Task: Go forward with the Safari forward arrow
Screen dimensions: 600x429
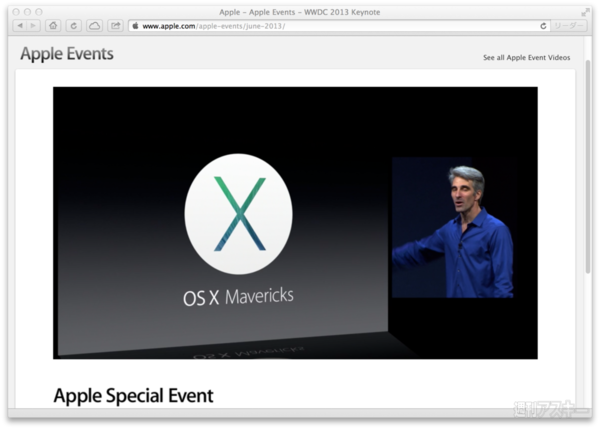Action: coord(33,26)
